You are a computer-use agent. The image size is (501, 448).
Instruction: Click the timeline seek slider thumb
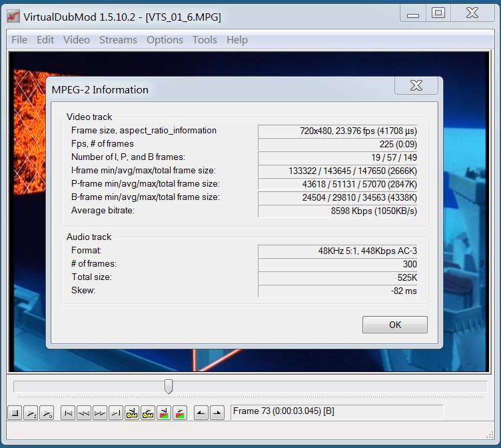(169, 386)
